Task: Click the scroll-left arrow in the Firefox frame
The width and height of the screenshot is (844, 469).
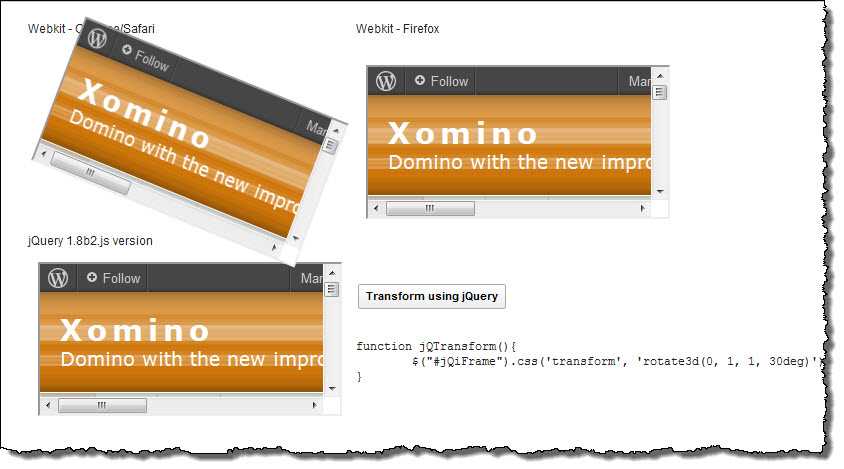Action: (x=376, y=209)
